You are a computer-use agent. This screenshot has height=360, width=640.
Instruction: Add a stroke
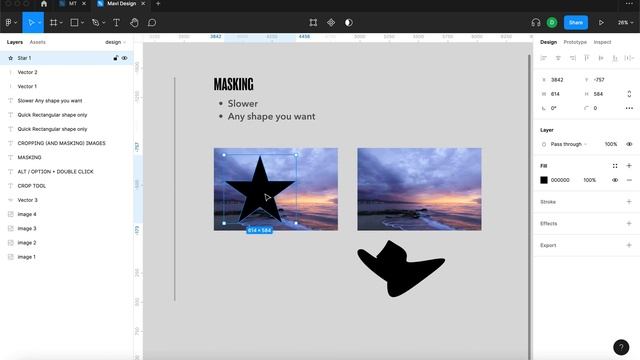(x=629, y=202)
